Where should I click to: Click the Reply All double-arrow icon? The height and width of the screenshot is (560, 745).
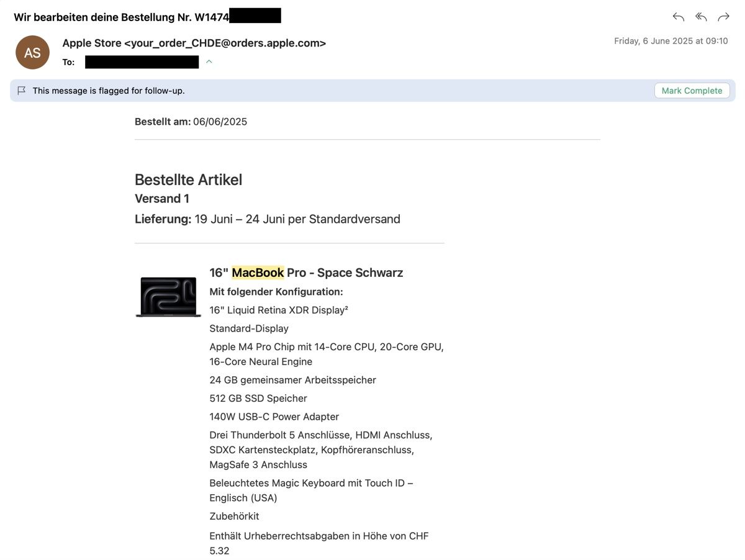pyautogui.click(x=701, y=17)
